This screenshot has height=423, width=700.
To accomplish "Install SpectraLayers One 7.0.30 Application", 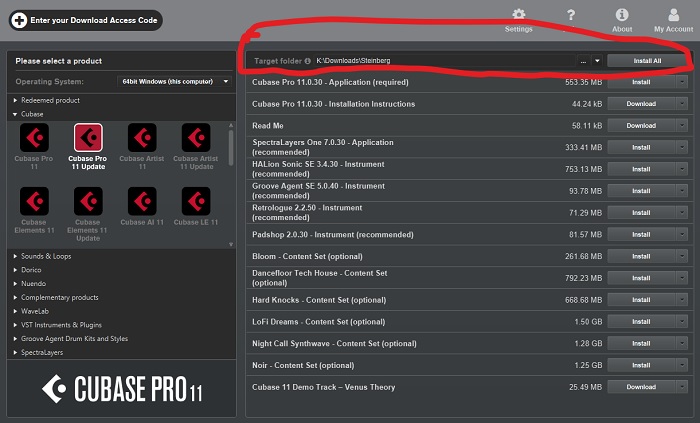I will [x=641, y=147].
